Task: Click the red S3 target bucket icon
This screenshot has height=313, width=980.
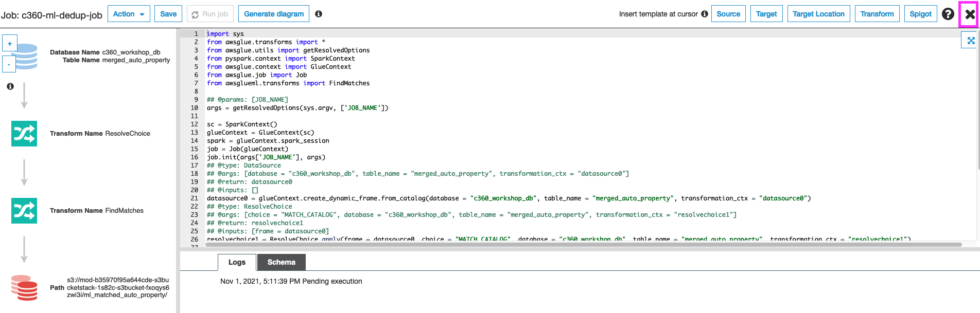Action: (x=24, y=288)
